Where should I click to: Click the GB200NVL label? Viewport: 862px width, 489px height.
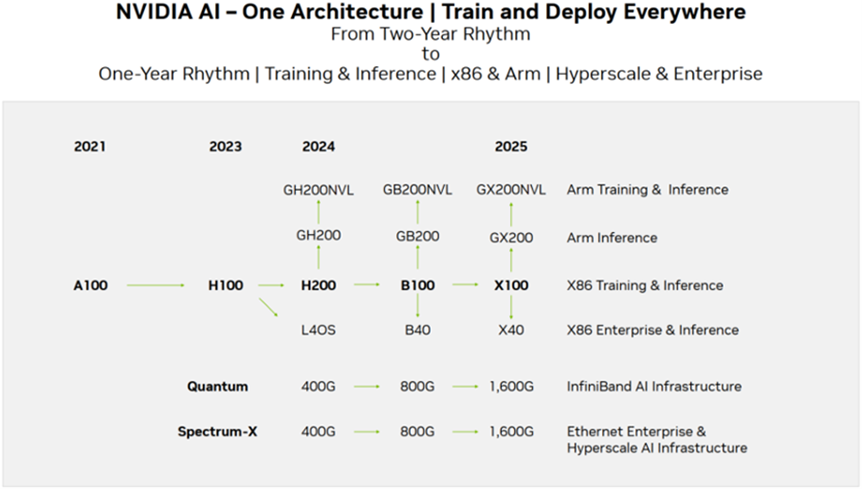(x=417, y=190)
